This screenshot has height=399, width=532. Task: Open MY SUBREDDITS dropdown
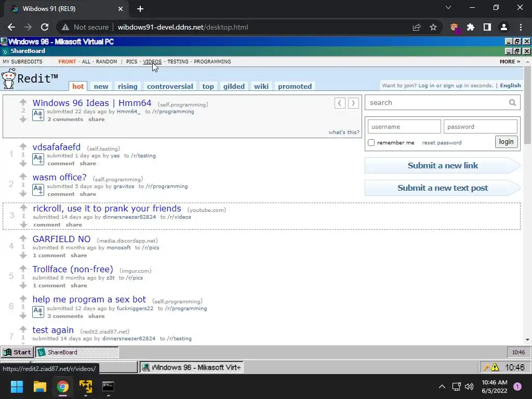pyautogui.click(x=22, y=61)
